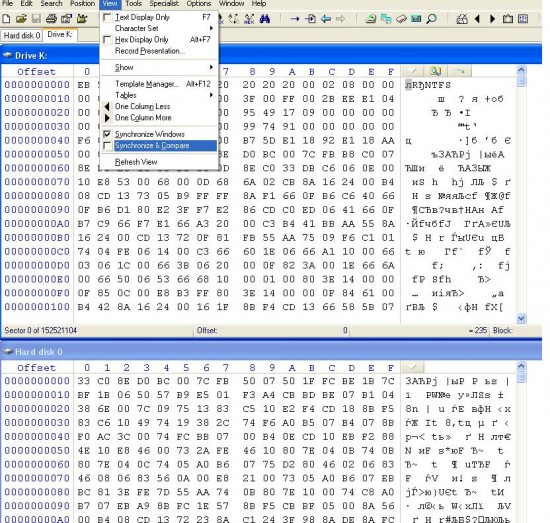Click the up arrow of Hard disk 0 scrollbar
This screenshot has width=550, height=523.
(522, 366)
